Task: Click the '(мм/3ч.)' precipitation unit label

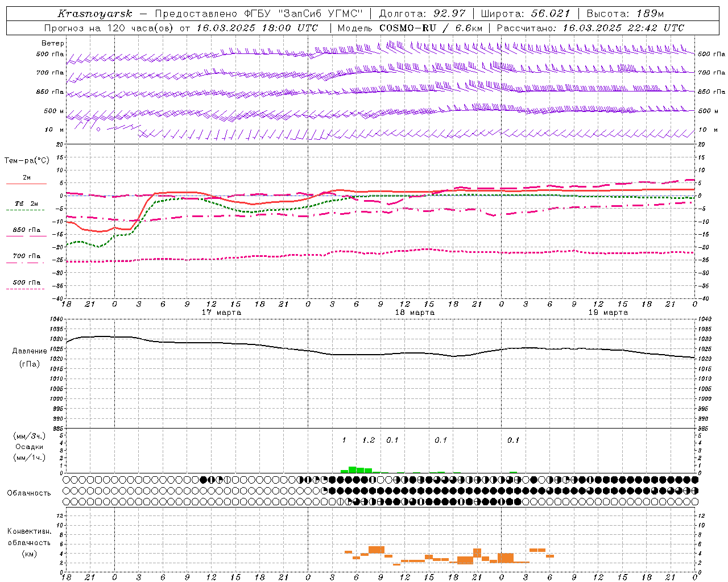Action: click(x=30, y=436)
